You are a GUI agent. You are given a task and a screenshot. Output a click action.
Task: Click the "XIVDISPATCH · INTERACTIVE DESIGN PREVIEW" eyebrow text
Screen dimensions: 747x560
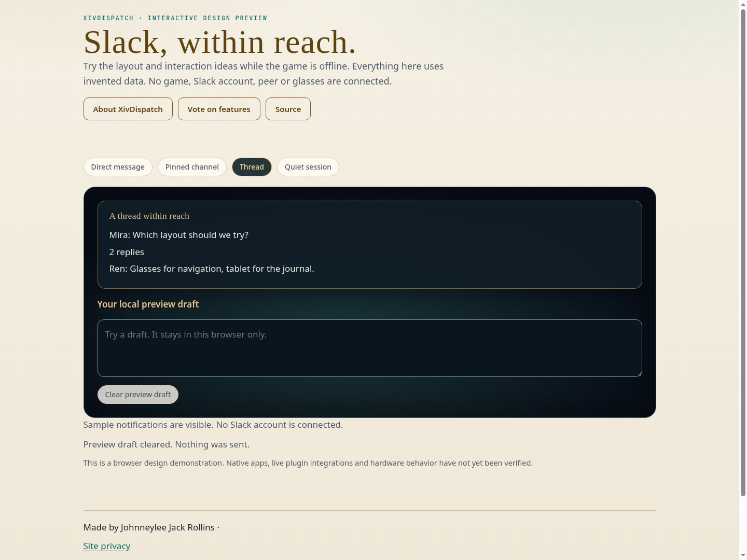coord(175,18)
